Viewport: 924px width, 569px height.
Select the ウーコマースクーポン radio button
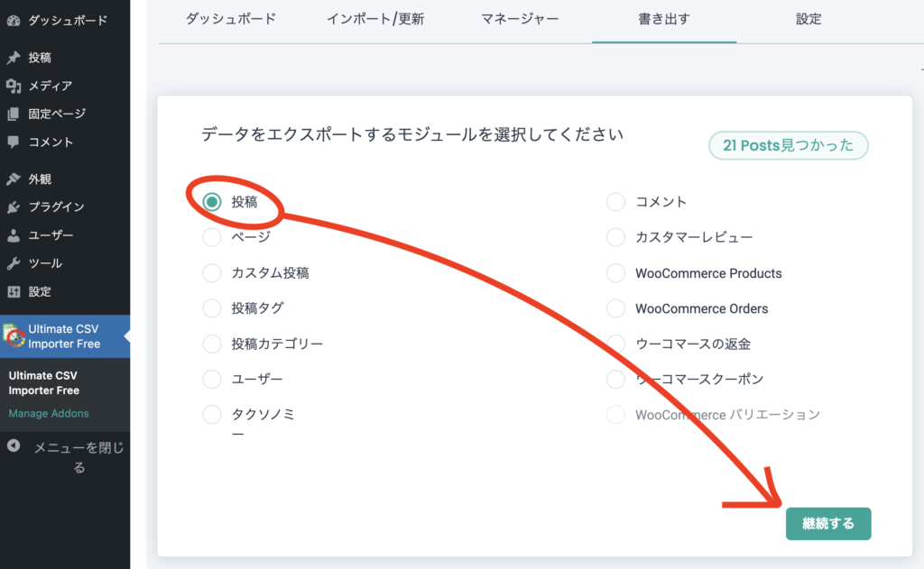coord(615,379)
